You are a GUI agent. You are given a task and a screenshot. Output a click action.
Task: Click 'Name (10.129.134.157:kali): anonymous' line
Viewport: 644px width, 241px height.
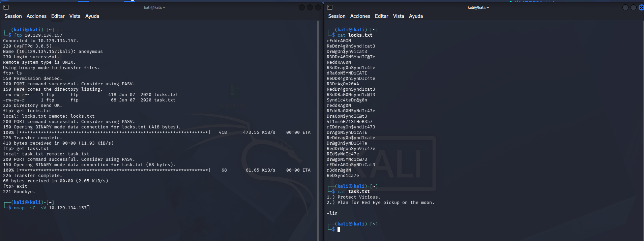coord(53,52)
